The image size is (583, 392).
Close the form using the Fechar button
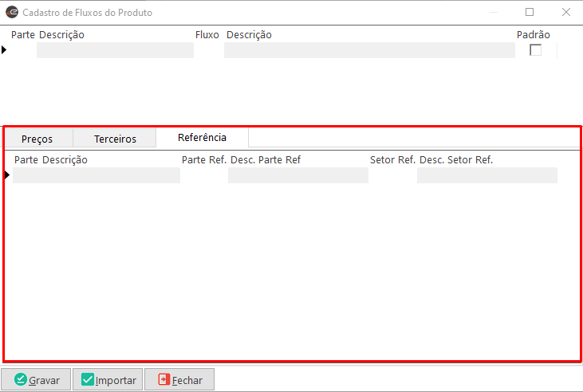(x=179, y=380)
